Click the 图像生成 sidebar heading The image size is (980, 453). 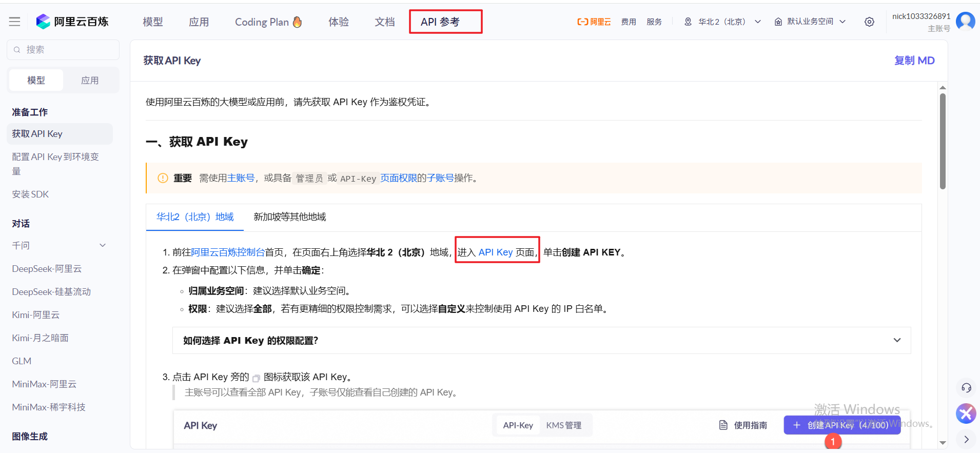click(x=30, y=437)
